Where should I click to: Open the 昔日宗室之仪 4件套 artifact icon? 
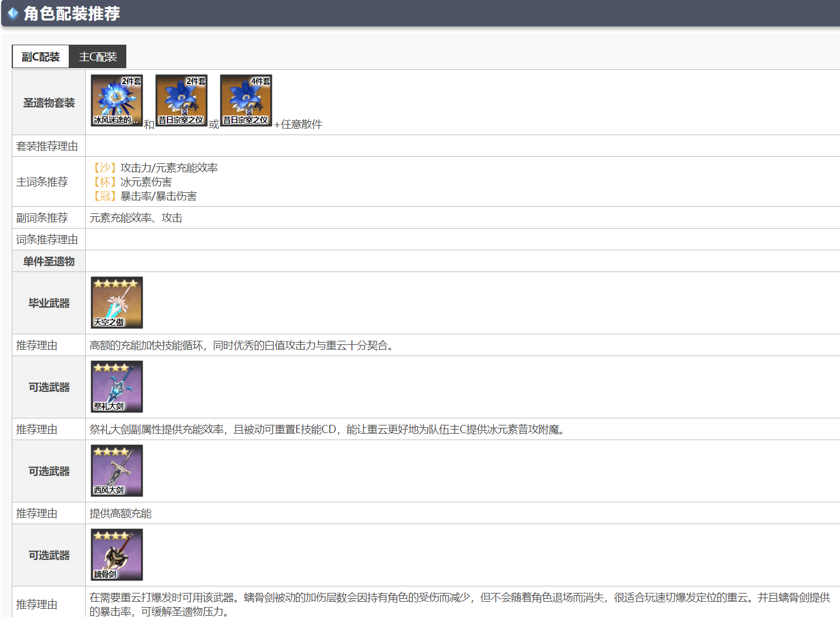(246, 100)
